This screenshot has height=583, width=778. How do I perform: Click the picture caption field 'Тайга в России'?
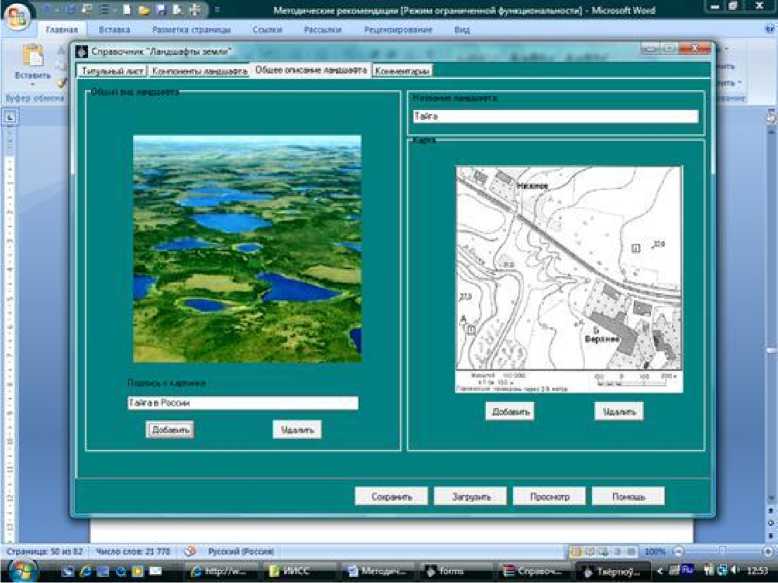coord(241,403)
